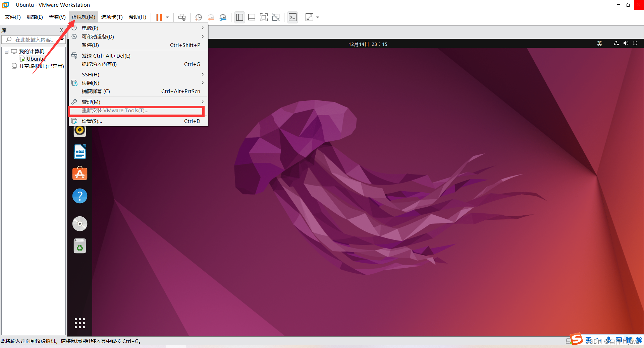This screenshot has width=644, height=348.
Task: Expand the 快照(N) submenu
Action: tap(138, 83)
